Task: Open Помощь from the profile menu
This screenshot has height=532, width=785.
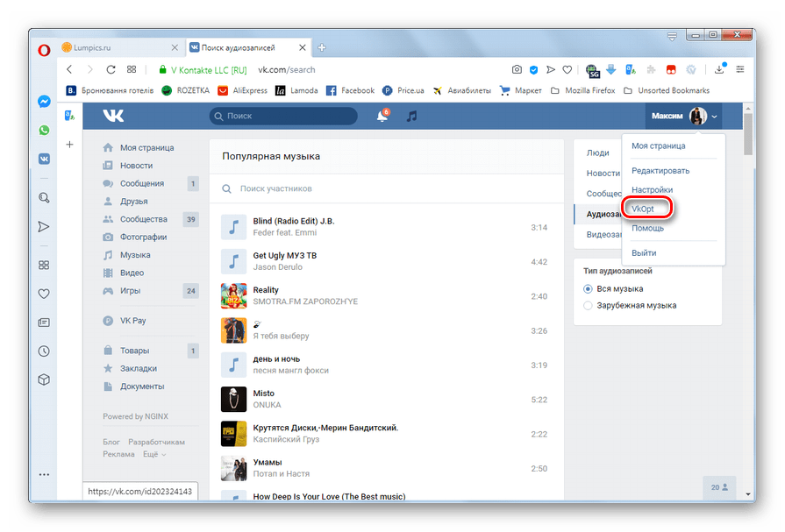Action: pos(647,228)
